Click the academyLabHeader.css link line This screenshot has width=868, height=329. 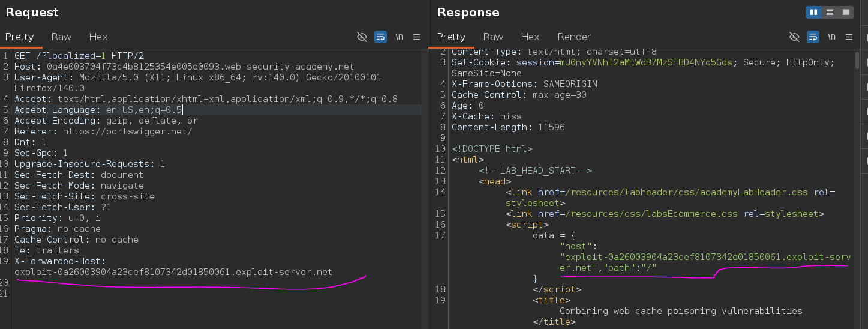[x=671, y=198]
